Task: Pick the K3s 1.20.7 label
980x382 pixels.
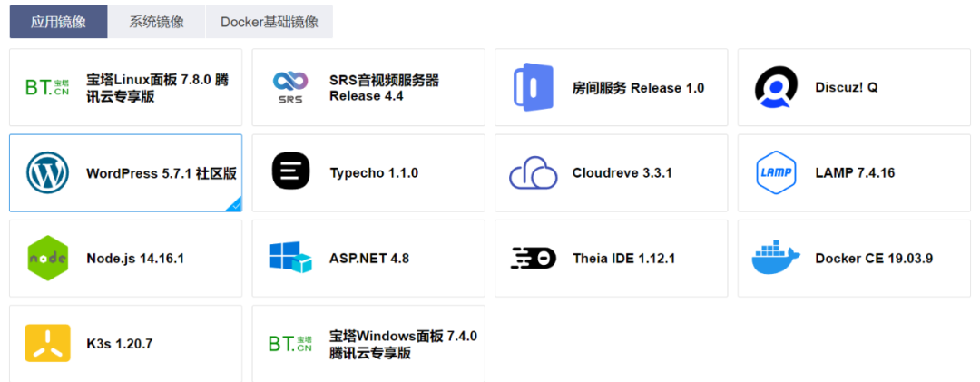Action: [x=120, y=344]
